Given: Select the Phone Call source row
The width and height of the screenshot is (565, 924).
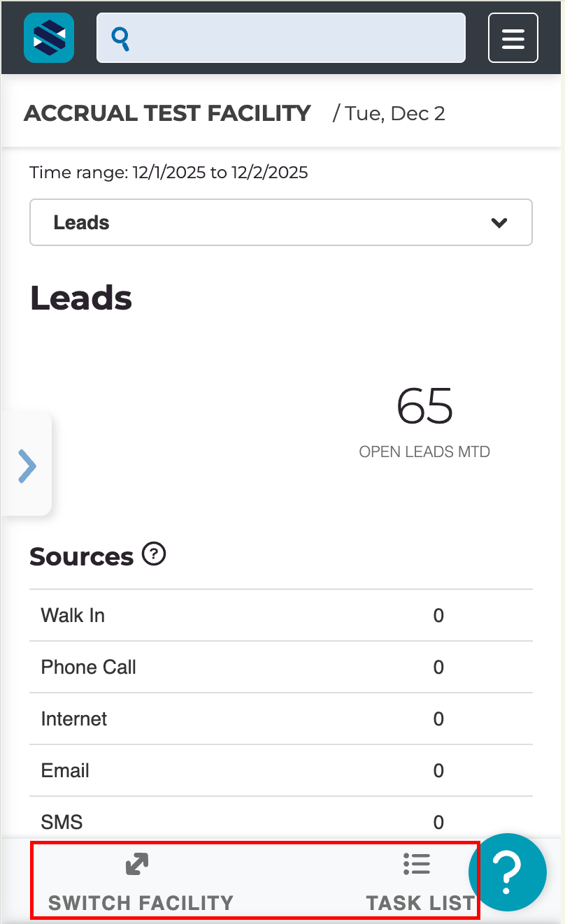Looking at the screenshot, I should [280, 667].
